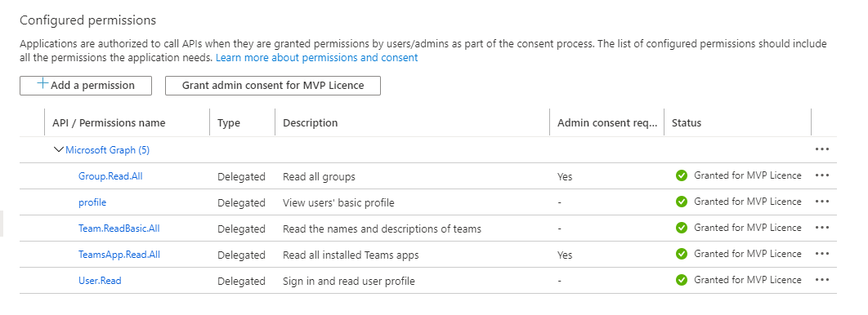Sort by the API / Permissions name column header
868x315 pixels.
pos(109,122)
